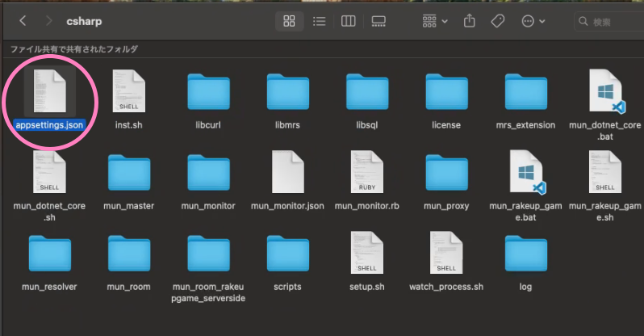Switch to list view
The image size is (644, 336).
pyautogui.click(x=319, y=21)
